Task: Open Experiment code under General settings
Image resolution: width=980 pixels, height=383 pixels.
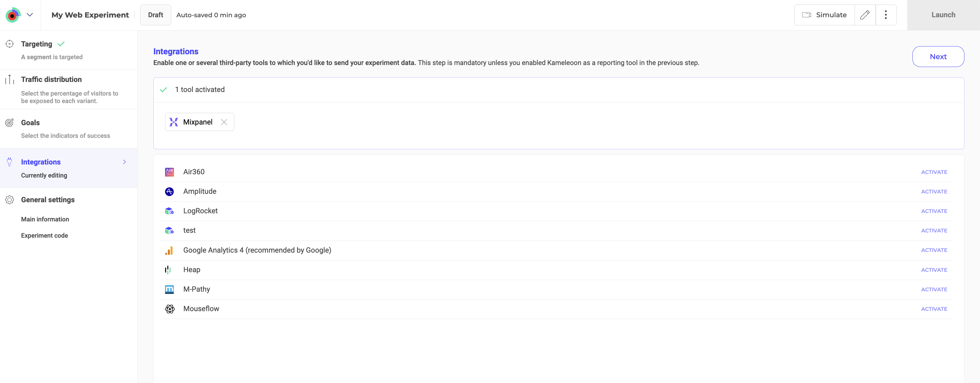Action: click(45, 236)
